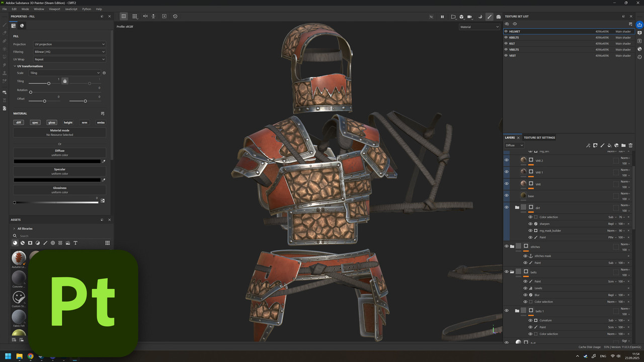Toggle the diff material channel
This screenshot has height=362, width=644.
19,122
